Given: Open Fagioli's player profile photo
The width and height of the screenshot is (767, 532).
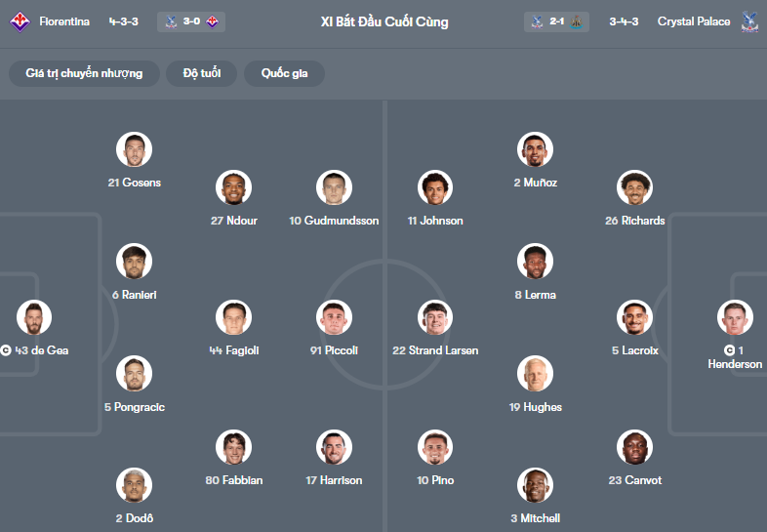Looking at the screenshot, I should (234, 318).
